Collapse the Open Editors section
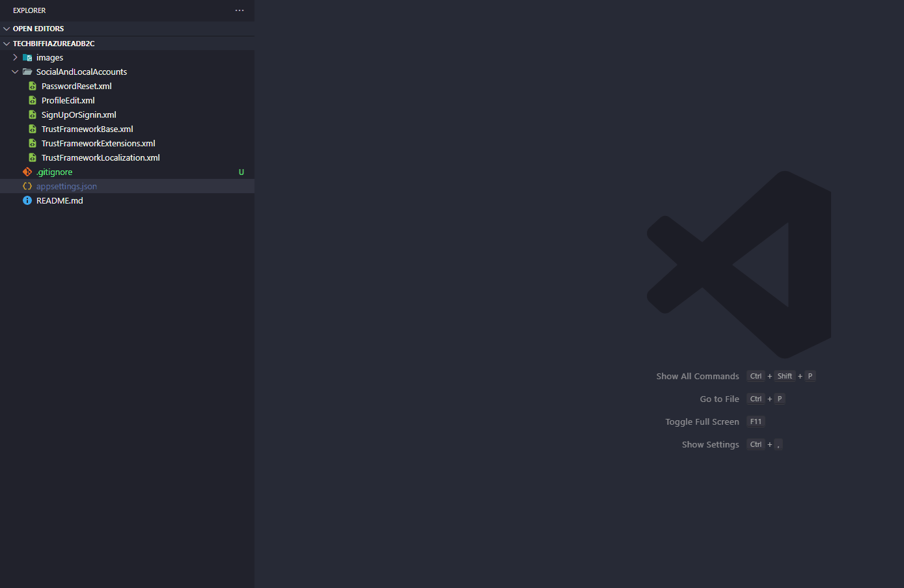904x588 pixels. point(7,29)
